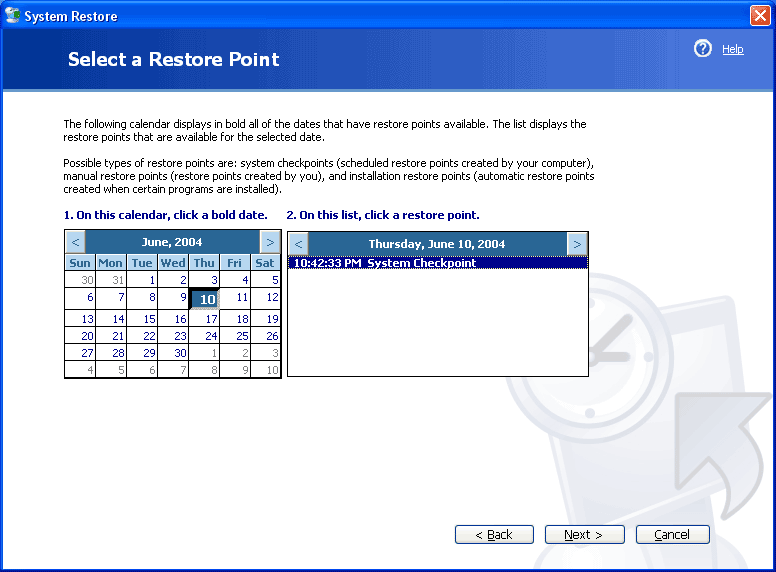Click the June, 2004 month header

pos(172,242)
